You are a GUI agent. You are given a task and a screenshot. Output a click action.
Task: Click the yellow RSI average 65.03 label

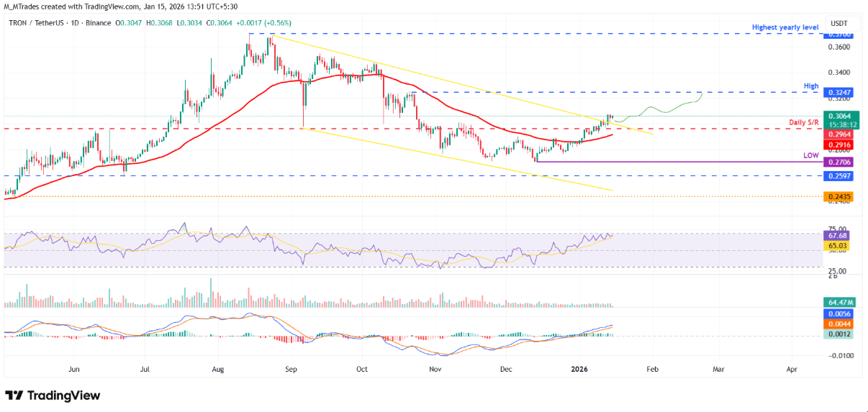(x=838, y=246)
